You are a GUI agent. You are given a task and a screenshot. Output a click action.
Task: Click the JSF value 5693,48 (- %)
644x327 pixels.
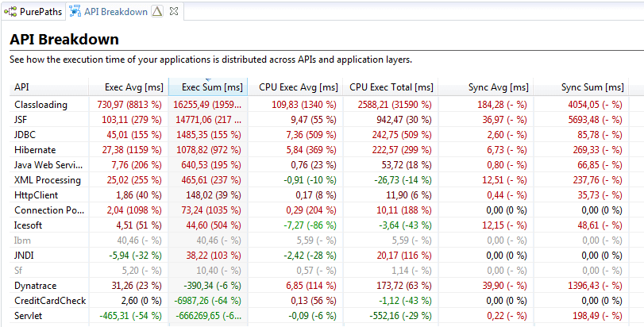click(595, 120)
